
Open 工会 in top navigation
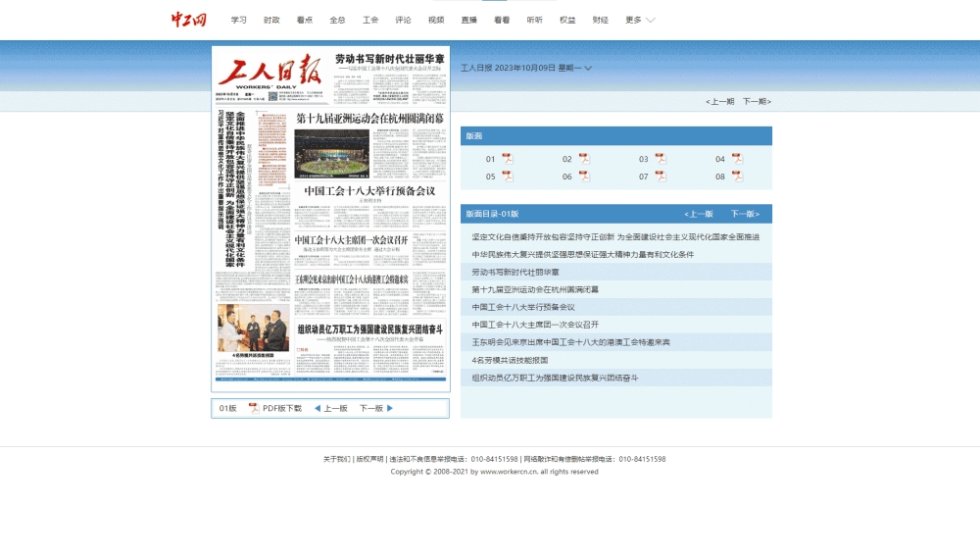[370, 20]
